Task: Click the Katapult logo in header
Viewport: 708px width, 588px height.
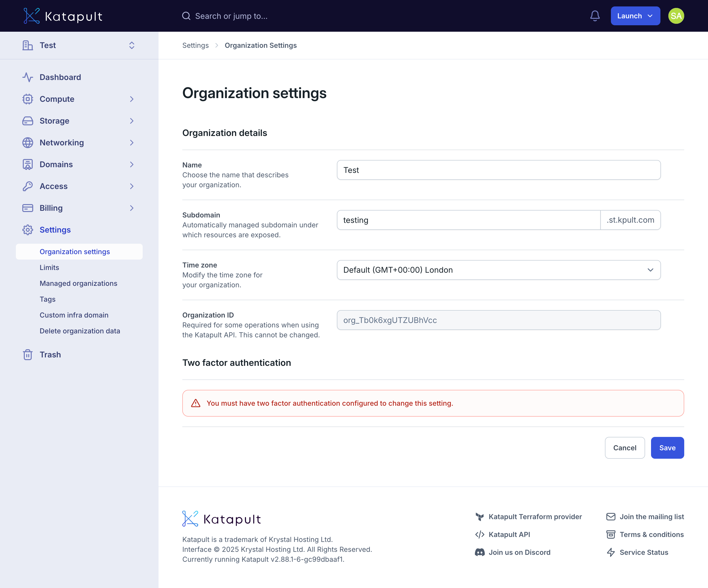Action: click(x=63, y=16)
